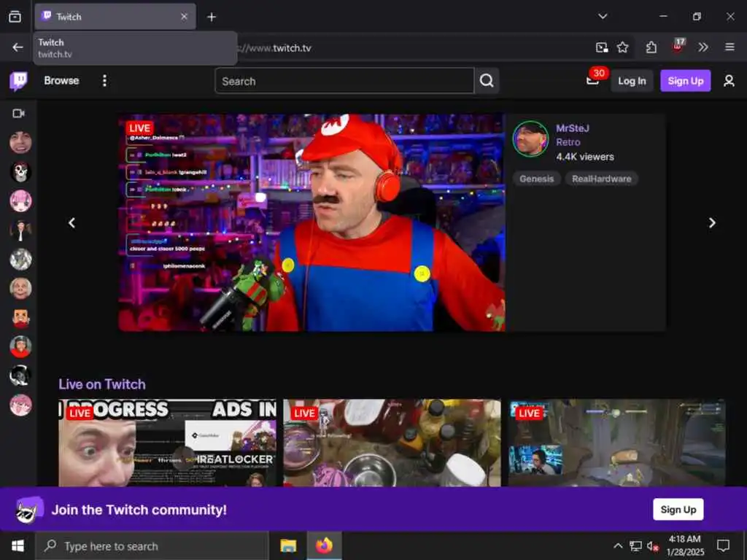747x560 pixels.
Task: Show hidden system tray icons
Action: click(617, 545)
